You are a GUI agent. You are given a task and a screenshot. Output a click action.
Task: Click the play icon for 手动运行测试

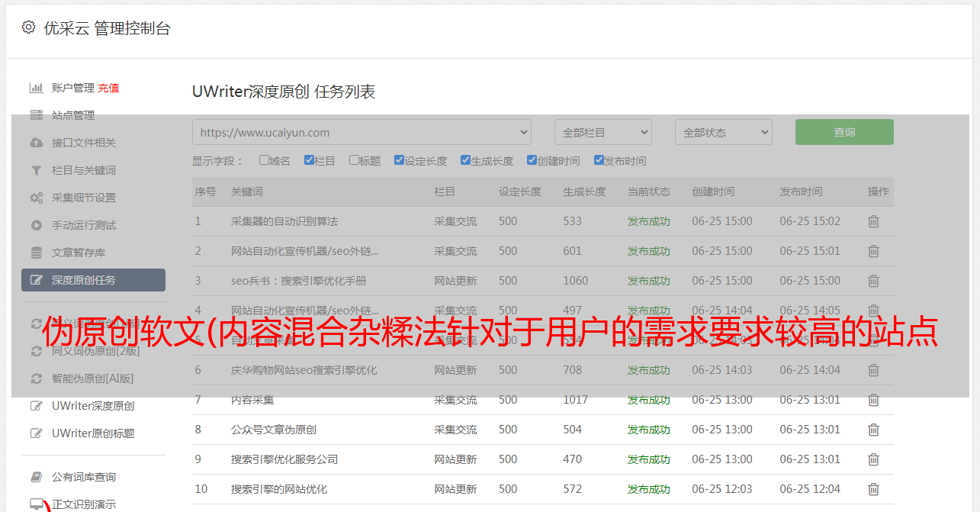36,225
